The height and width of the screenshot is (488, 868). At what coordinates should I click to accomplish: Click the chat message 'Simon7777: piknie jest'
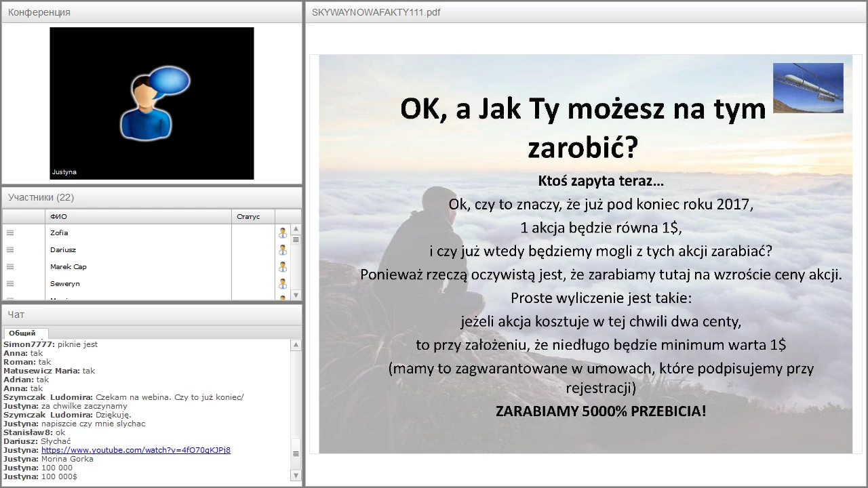(x=51, y=344)
